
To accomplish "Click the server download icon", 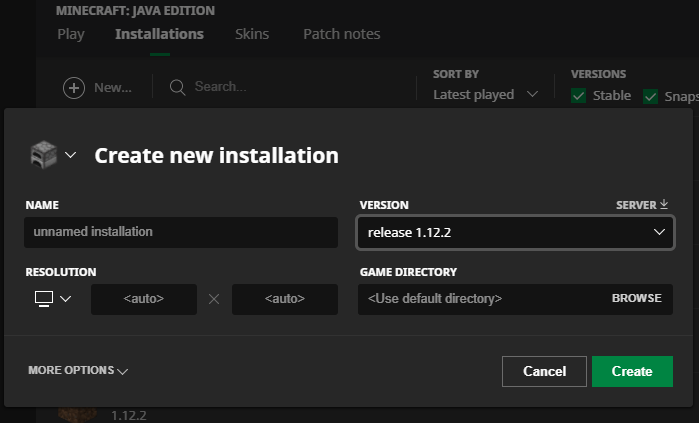I will pyautogui.click(x=664, y=204).
